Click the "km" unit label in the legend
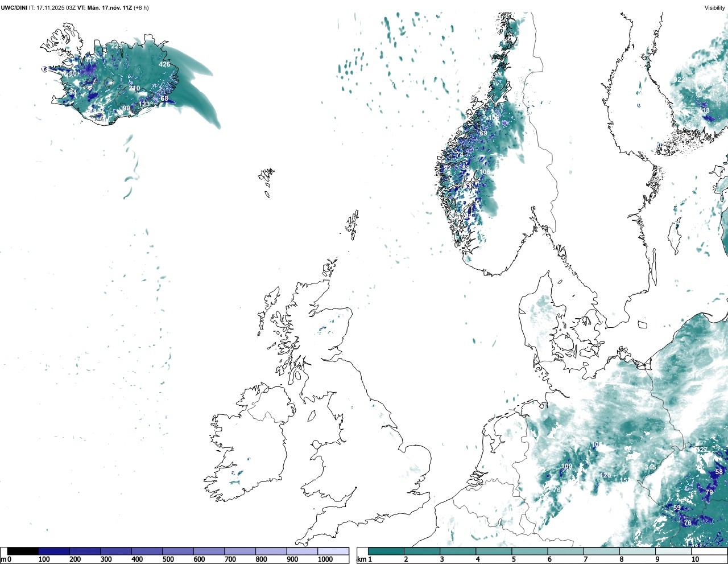Image resolution: width=728 pixels, height=564 pixels. point(361,560)
